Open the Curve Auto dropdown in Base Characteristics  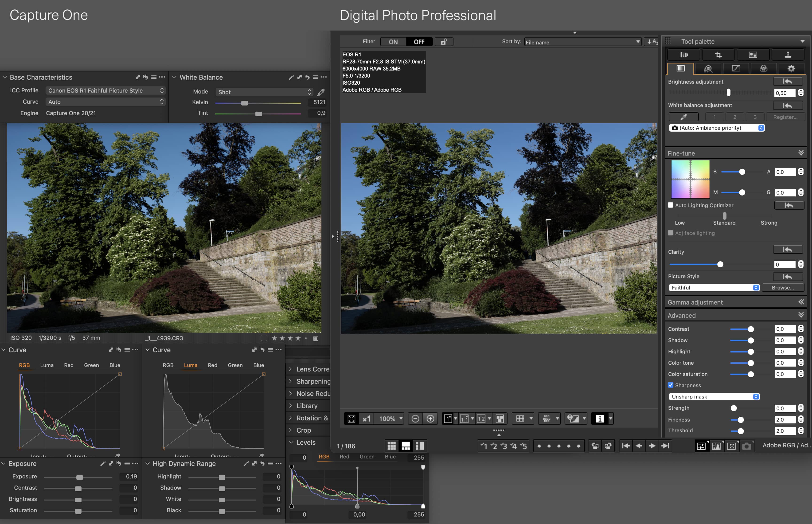coord(105,102)
